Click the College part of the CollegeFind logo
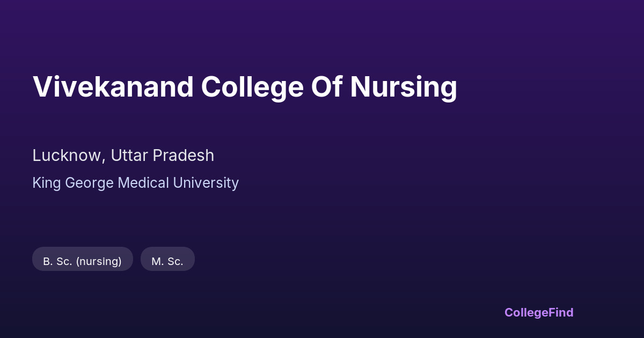The width and height of the screenshot is (644, 338). [526, 312]
